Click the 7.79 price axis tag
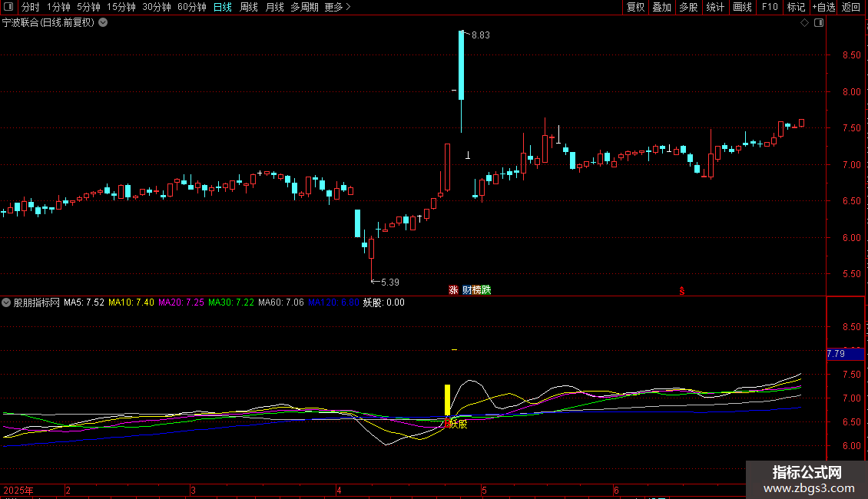The image size is (868, 499). [845, 353]
